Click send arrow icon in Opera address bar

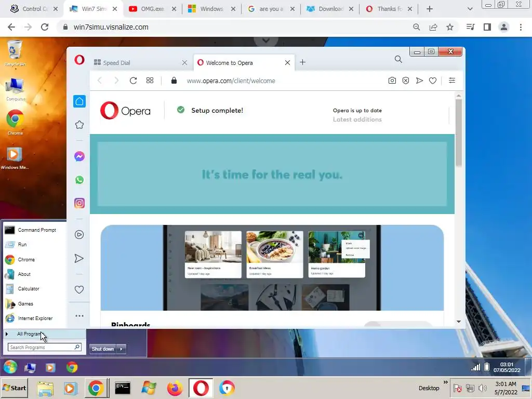tap(419, 81)
